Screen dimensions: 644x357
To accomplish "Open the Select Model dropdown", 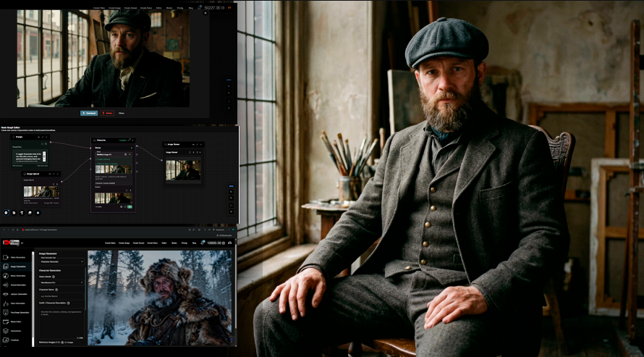I will [62, 282].
